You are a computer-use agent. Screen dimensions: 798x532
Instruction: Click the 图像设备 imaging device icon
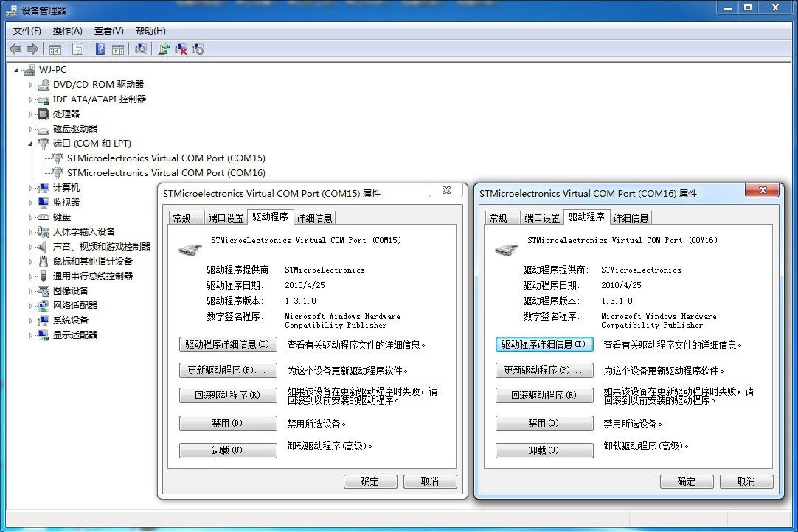tap(44, 291)
